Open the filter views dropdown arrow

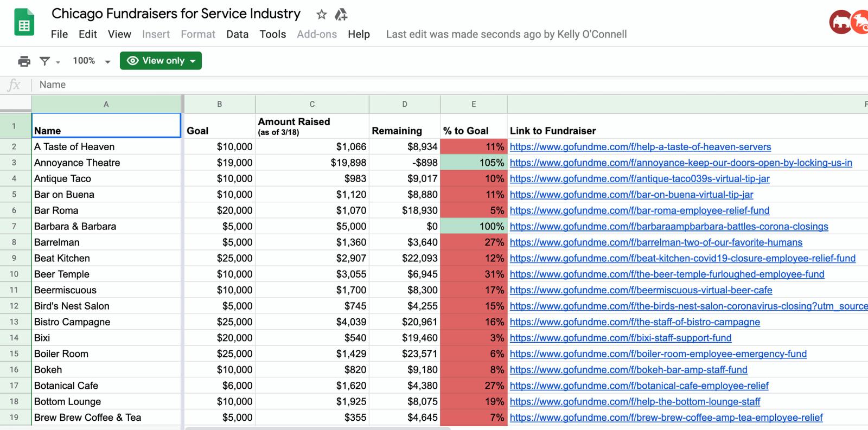(x=58, y=62)
